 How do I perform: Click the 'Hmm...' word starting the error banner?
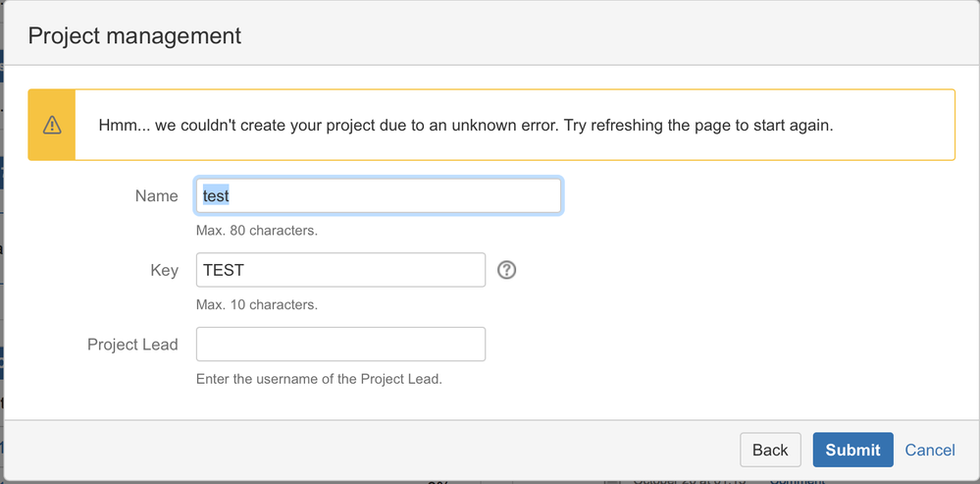(123, 126)
